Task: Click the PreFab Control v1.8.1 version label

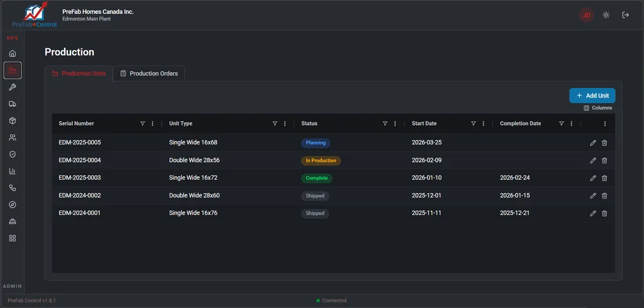Action: pyautogui.click(x=31, y=300)
